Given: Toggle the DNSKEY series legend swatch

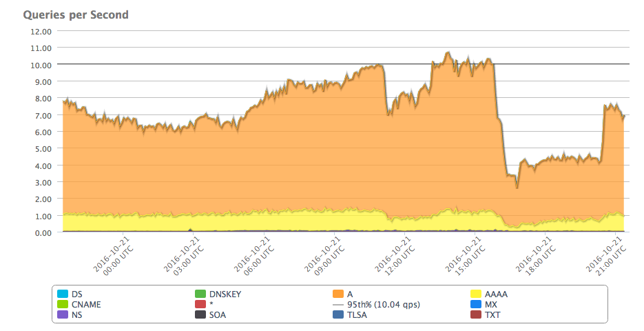Looking at the screenshot, I should (200, 294).
